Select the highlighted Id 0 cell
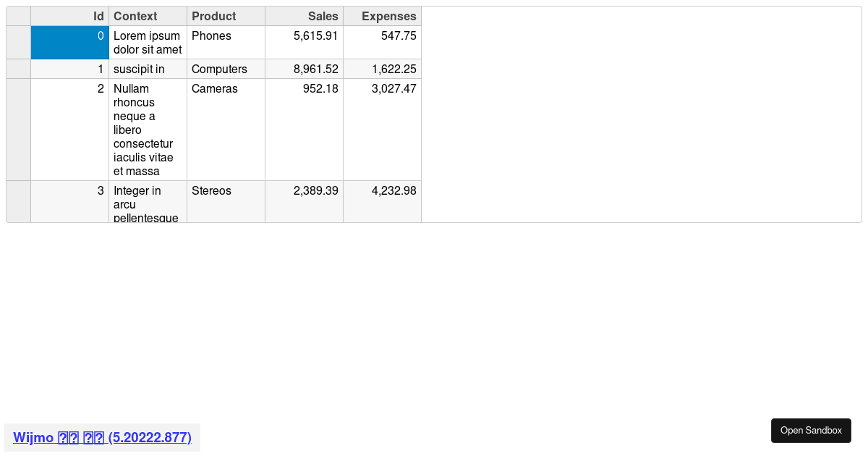Viewport: 868px width, 456px height. click(x=70, y=43)
